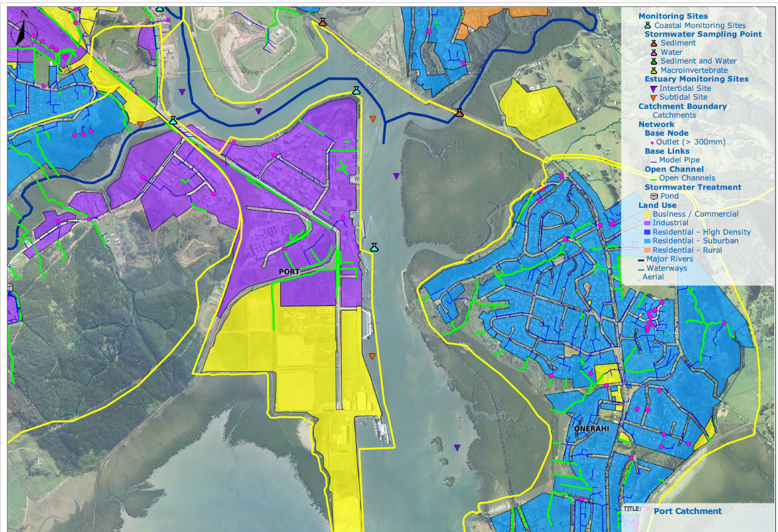Click the ONERAHI label on the map
The width and height of the screenshot is (778, 532).
point(587,430)
